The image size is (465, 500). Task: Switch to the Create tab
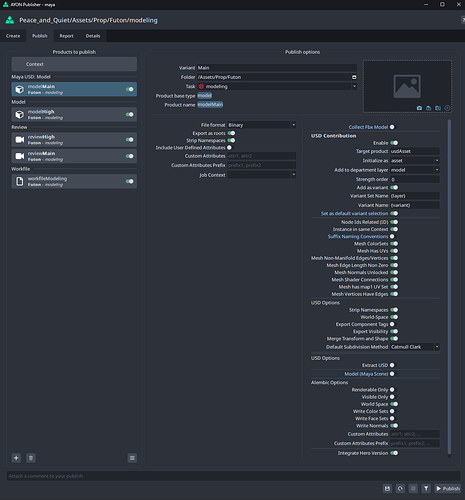(x=13, y=36)
